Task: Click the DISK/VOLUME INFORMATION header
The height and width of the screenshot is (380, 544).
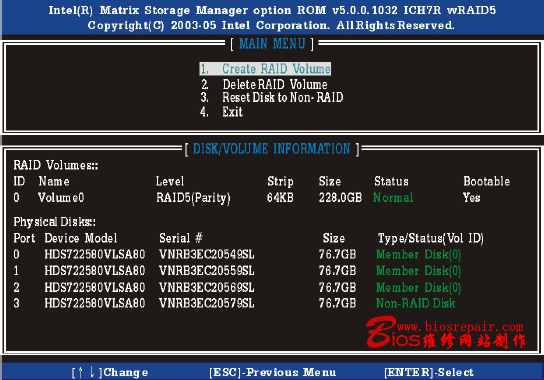Action: point(271,149)
